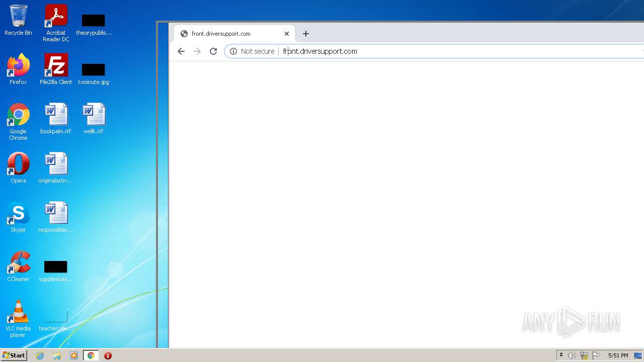The height and width of the screenshot is (362, 644).
Task: Launch Acrobat Reader DC shortcut
Action: point(56,23)
